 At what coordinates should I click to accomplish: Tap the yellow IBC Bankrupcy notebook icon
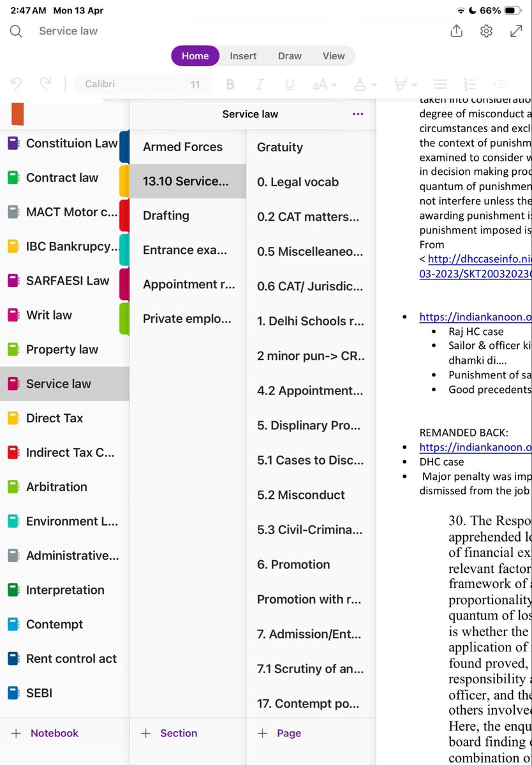[13, 246]
